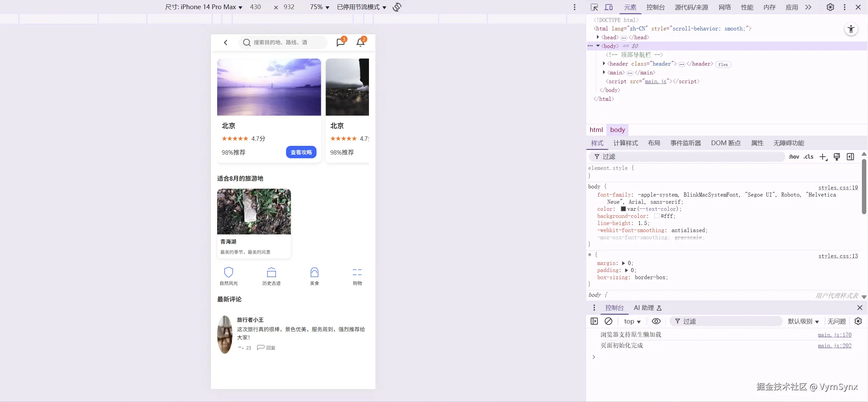The image size is (868, 402).
Task: Click the inspect element picker icon
Action: pyautogui.click(x=594, y=7)
